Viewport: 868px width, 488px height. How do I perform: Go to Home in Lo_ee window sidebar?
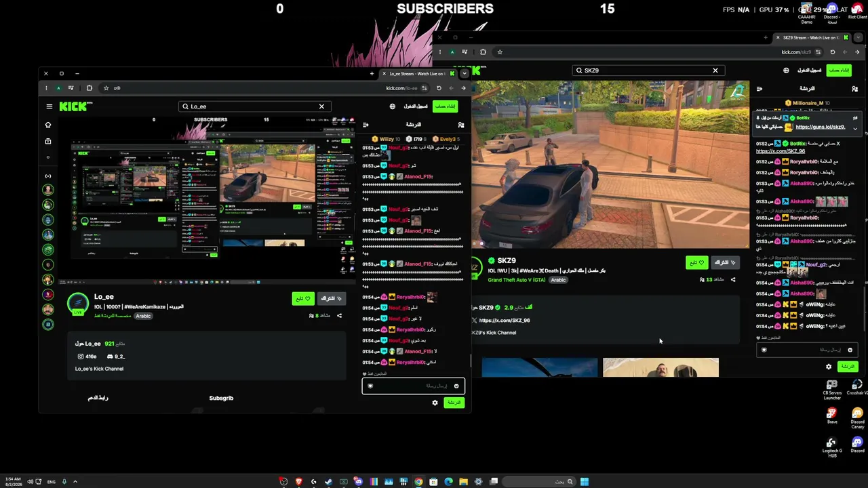click(x=47, y=125)
